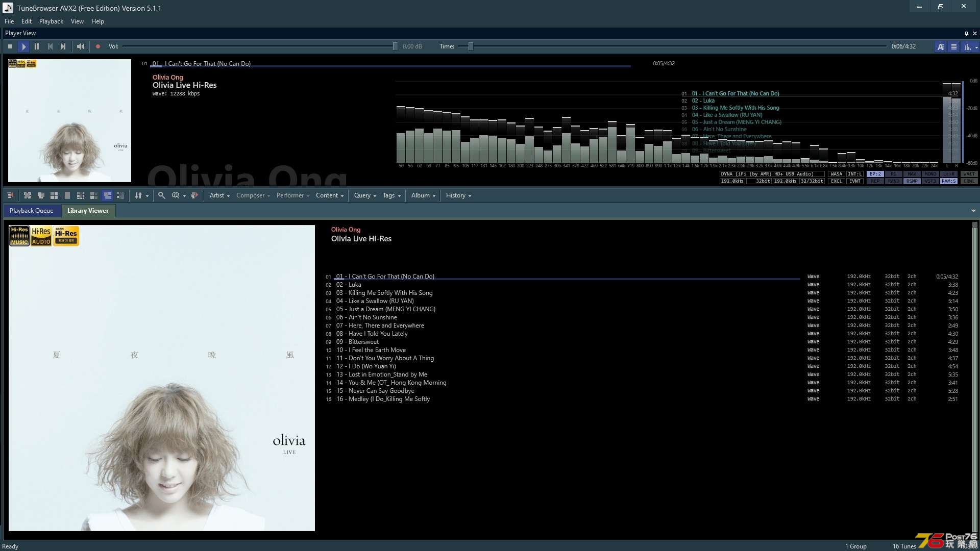The height and width of the screenshot is (551, 980).
Task: Open the Artist dropdown
Action: coord(219,195)
